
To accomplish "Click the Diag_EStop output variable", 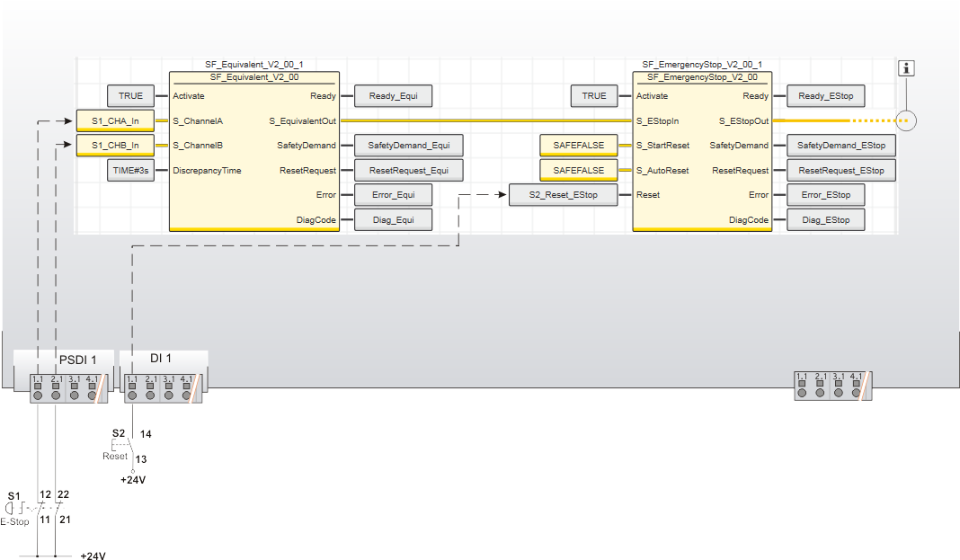I will coord(826,220).
